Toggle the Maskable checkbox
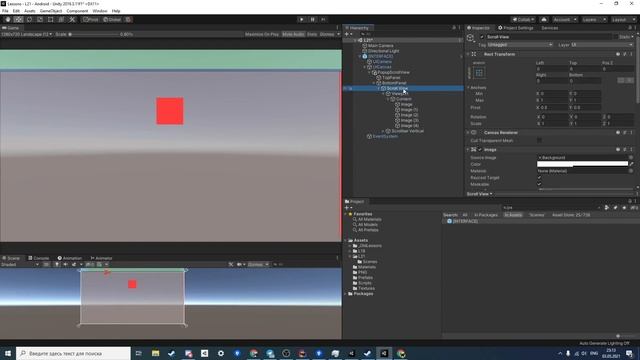Screen dimensions: 640x360 (539, 184)
